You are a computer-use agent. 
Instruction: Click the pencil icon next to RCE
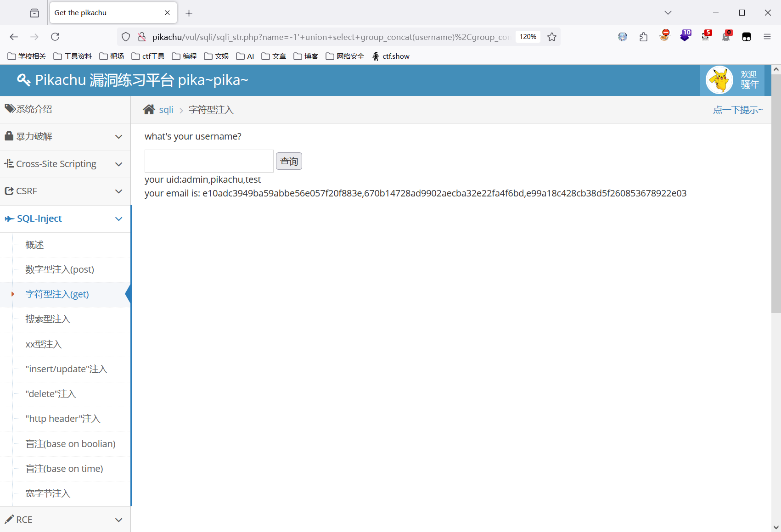(x=9, y=519)
